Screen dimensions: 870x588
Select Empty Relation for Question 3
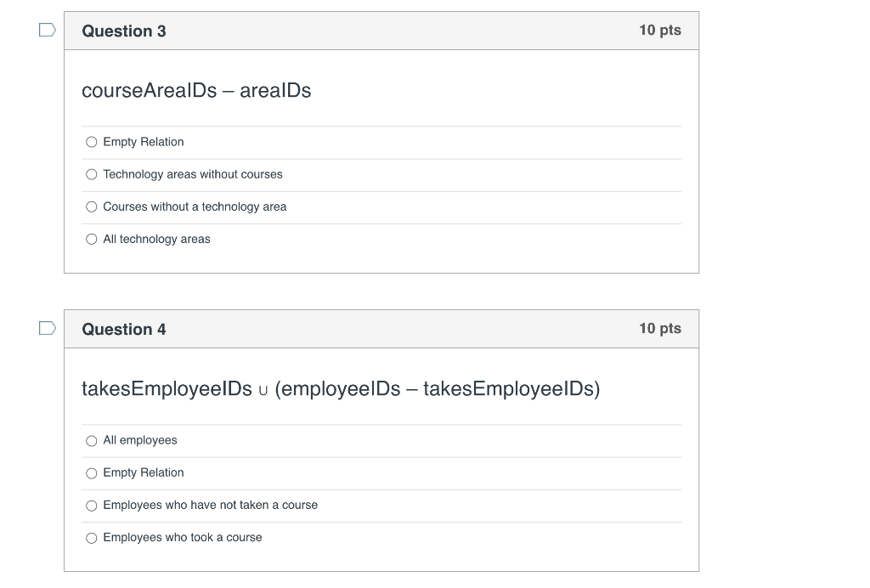(x=92, y=142)
